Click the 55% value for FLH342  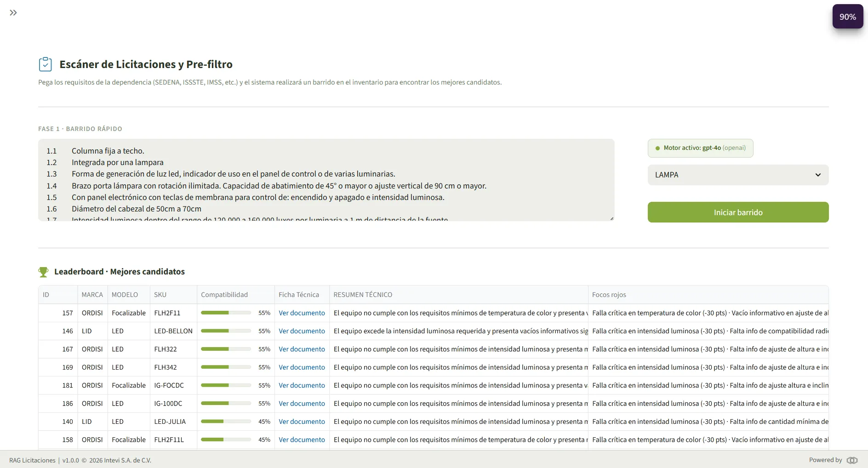coord(264,367)
